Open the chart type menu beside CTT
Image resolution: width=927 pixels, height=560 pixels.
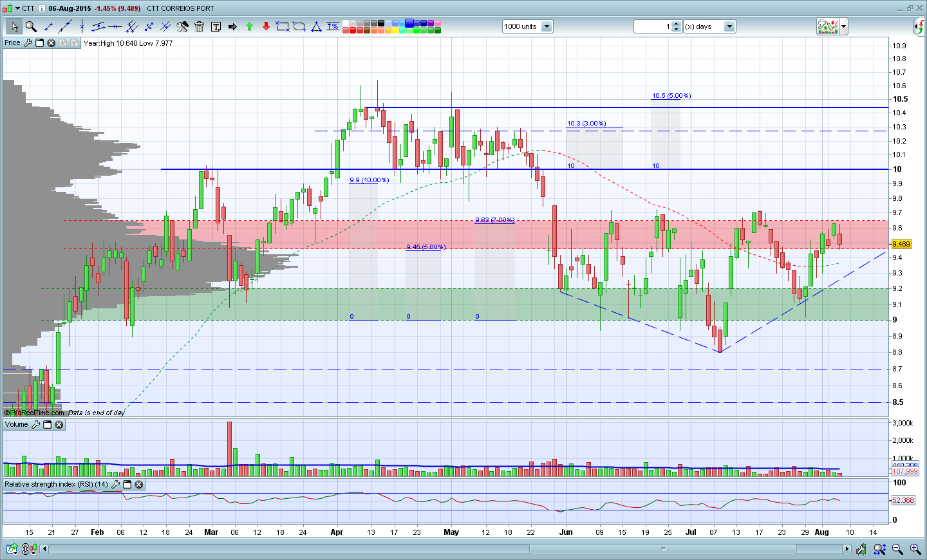(x=17, y=8)
